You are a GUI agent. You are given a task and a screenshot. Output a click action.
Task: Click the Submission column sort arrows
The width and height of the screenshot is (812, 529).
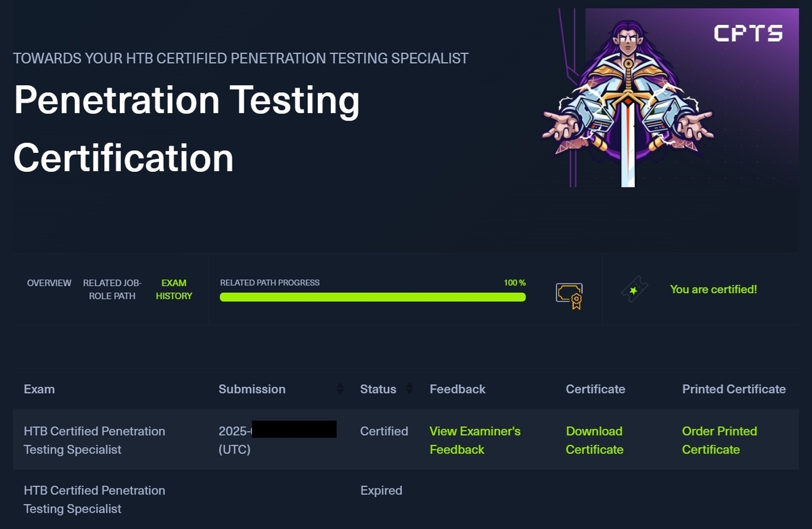point(340,389)
